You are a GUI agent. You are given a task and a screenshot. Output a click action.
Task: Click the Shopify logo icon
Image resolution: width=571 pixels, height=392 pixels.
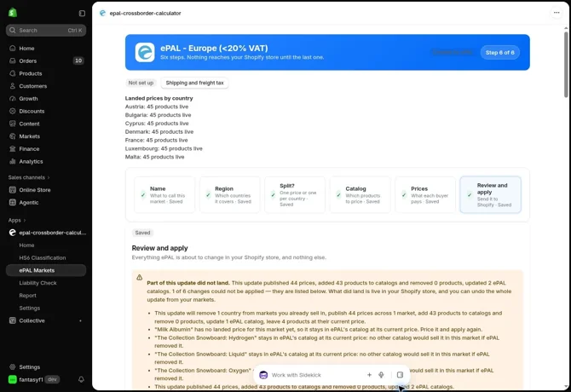click(x=13, y=13)
